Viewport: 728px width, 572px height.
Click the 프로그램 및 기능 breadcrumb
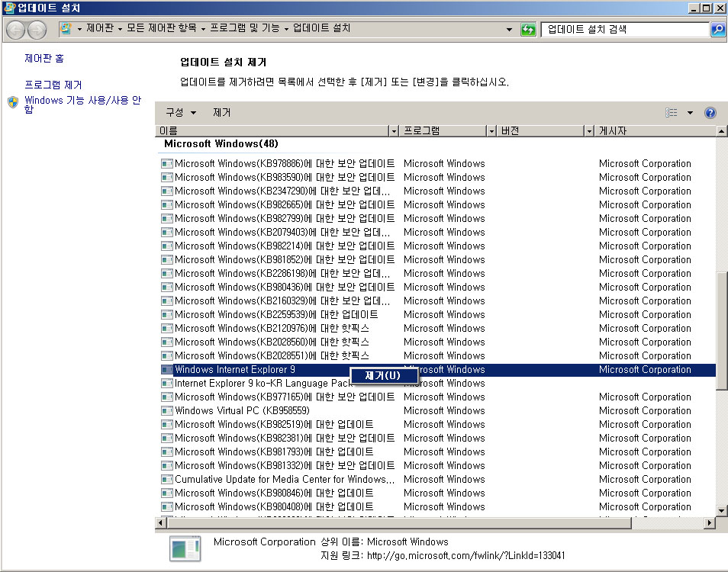point(245,28)
